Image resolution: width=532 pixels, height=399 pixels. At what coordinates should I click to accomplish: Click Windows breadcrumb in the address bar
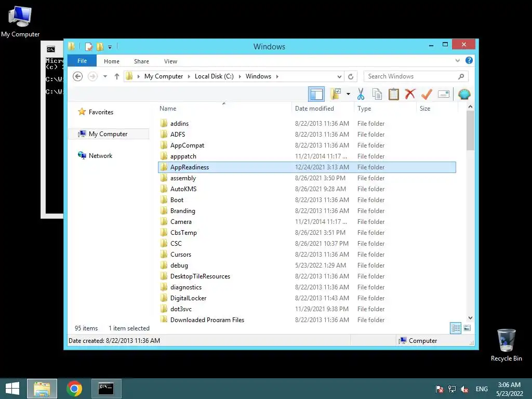point(258,76)
